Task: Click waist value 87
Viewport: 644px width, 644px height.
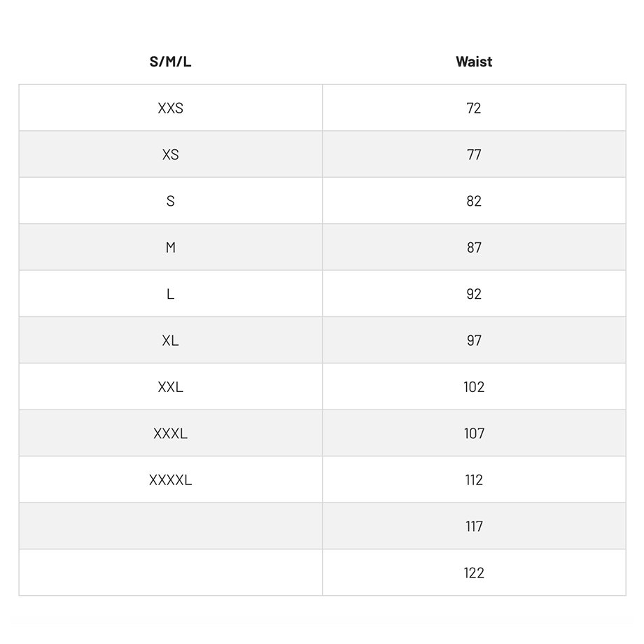Action: click(474, 247)
